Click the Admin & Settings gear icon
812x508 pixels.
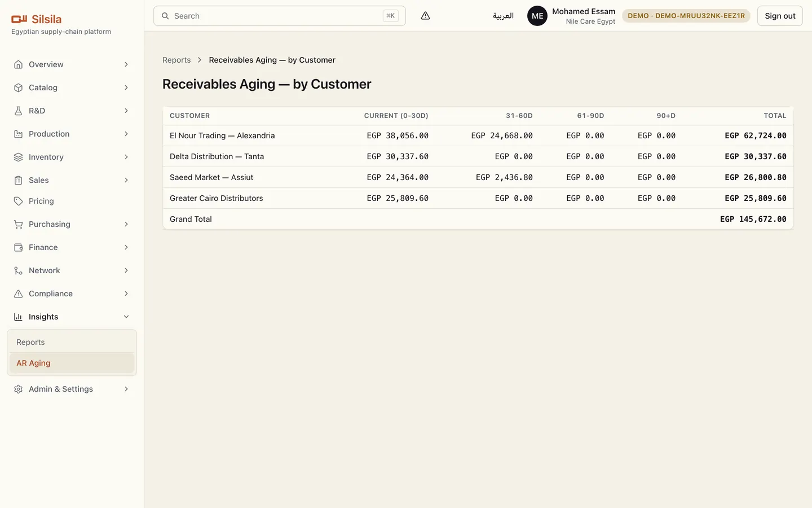[x=18, y=389]
